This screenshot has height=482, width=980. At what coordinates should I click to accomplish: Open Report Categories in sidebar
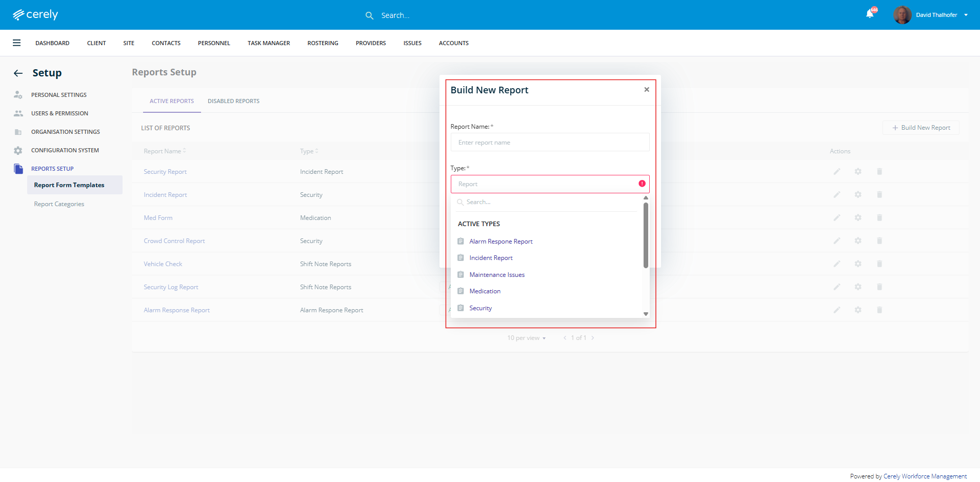tap(59, 204)
